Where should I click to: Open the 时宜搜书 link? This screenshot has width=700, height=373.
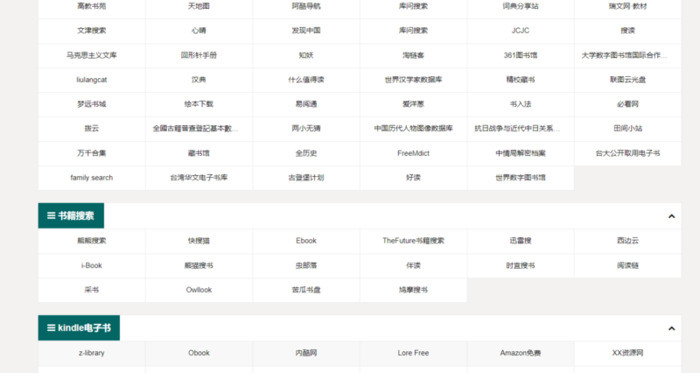[x=521, y=265]
